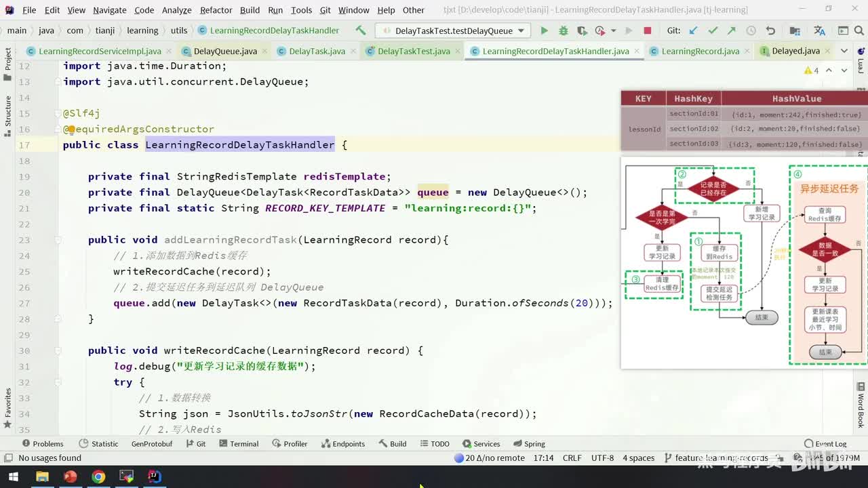Open the Profiler tool window
Viewport: 868px width, 488px height.
coord(290,444)
